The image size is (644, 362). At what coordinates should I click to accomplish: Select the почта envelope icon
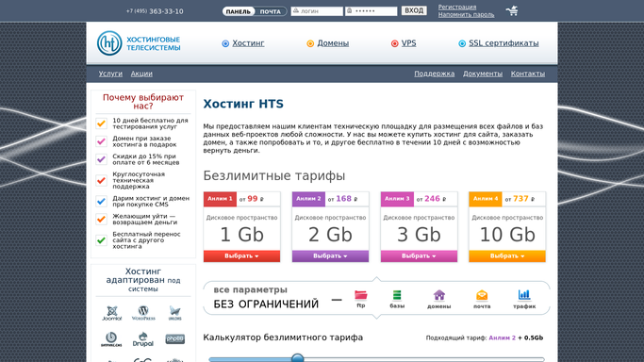pos(482,295)
